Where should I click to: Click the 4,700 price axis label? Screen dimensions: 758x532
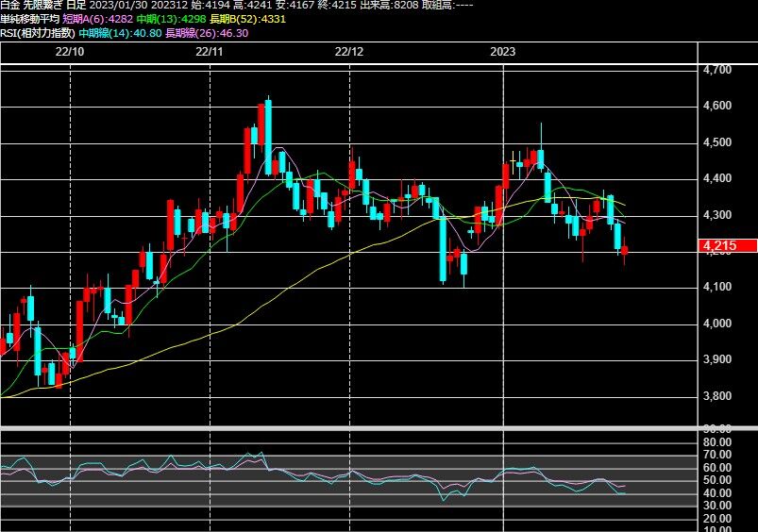717,70
